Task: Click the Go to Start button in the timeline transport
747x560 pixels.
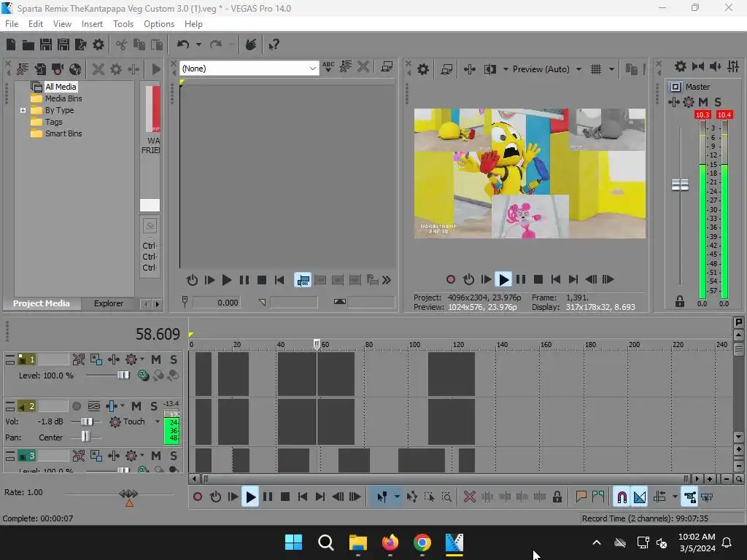Action: tap(303, 497)
